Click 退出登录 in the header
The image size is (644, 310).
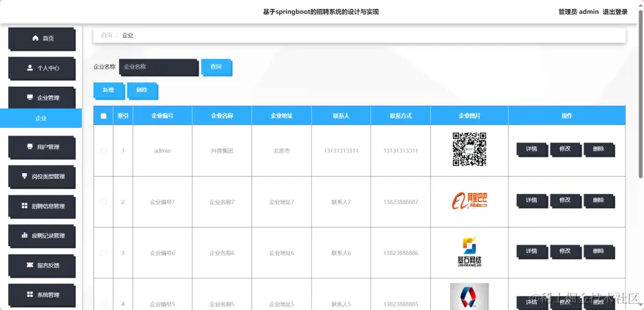point(615,12)
